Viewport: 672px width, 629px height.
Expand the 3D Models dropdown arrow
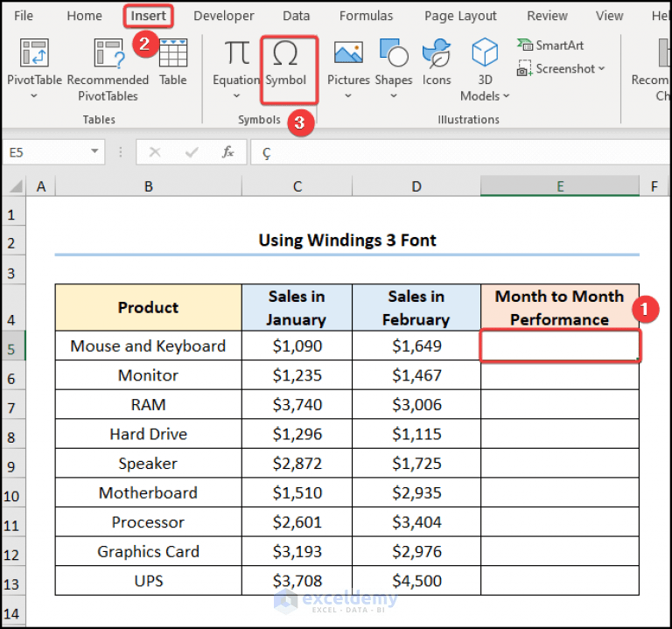[506, 96]
